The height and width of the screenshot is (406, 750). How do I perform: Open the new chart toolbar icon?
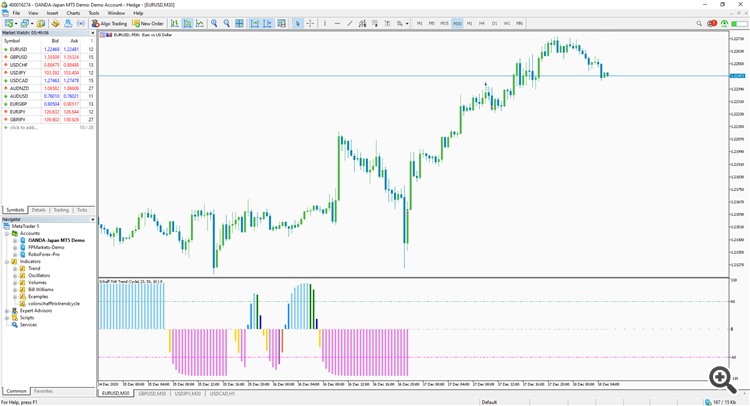[9, 23]
